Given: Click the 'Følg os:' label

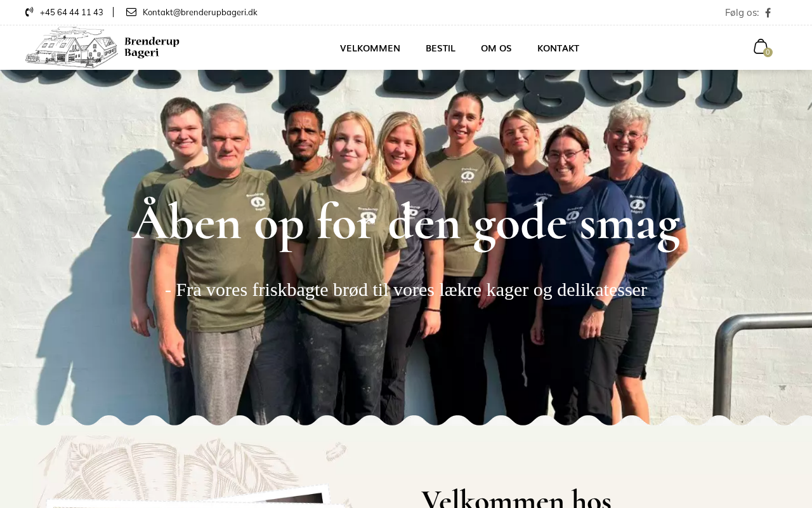Looking at the screenshot, I should 742,13.
